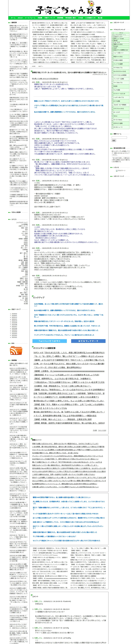Open the 2026/02 monthly archive
The height and width of the screenshot is (644, 138).
[14, 314]
